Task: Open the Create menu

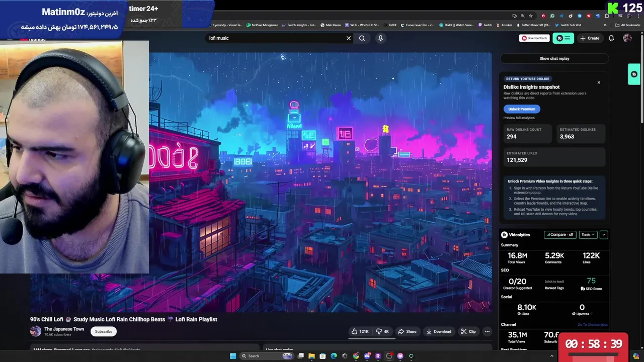Action: coord(590,38)
